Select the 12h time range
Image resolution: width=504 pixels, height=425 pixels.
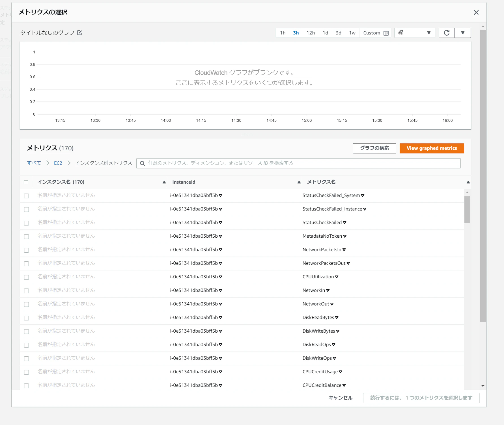click(311, 33)
